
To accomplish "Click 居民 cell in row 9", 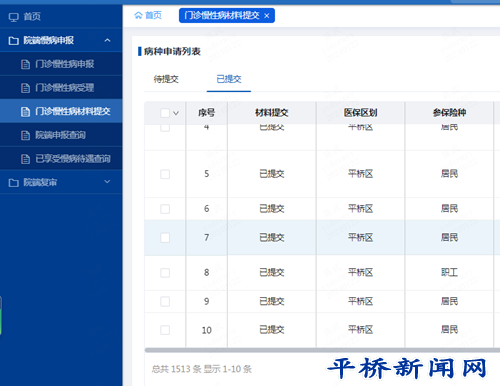I will point(449,301).
